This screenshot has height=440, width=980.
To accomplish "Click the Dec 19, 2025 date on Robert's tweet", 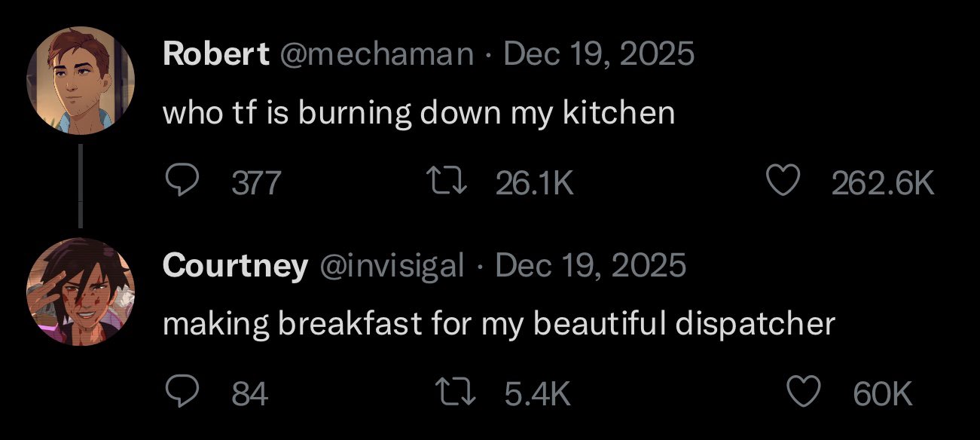I will pyautogui.click(x=599, y=53).
